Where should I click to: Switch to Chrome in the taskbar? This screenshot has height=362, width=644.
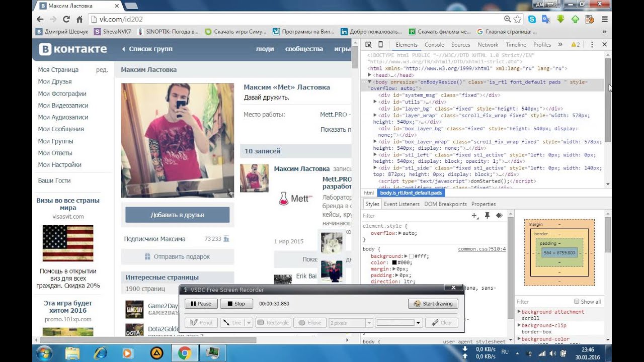(x=184, y=353)
